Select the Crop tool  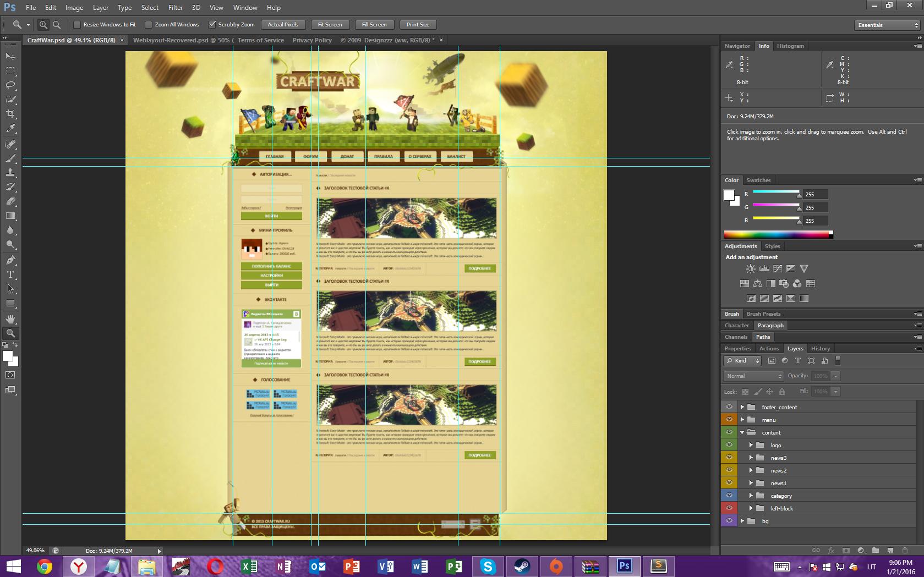click(10, 114)
